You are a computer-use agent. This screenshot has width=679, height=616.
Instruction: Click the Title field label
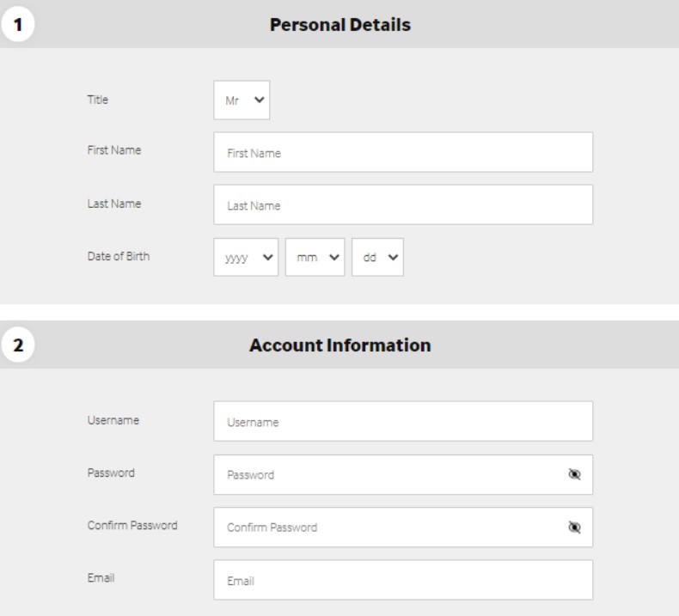coord(98,100)
